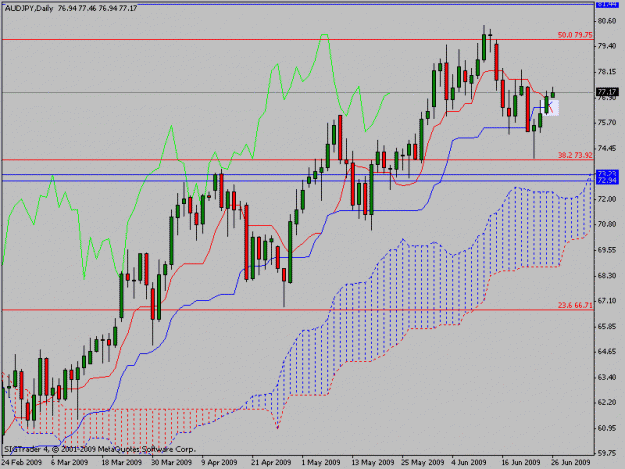Select the '23.6 66.71' Fibonacci level label

pos(575,305)
